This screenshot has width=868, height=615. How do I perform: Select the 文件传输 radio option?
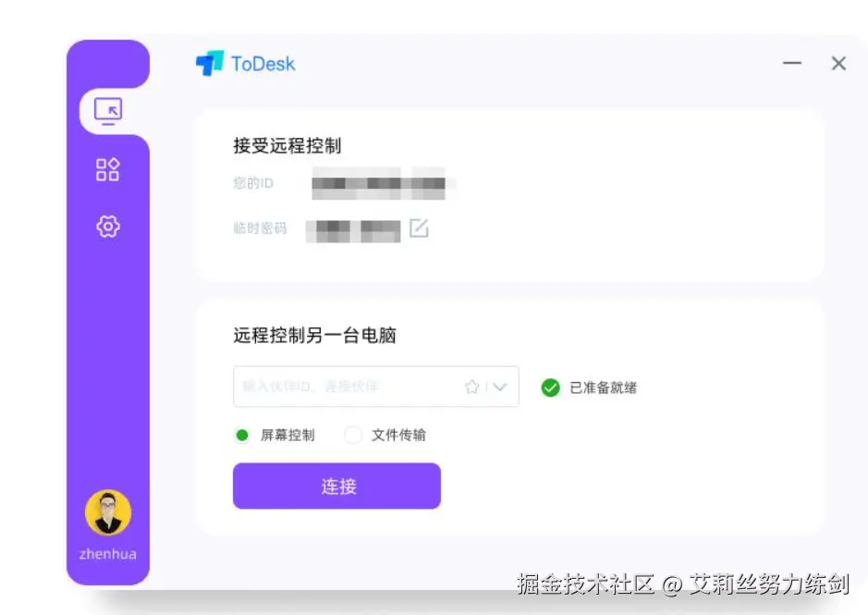coord(352,436)
